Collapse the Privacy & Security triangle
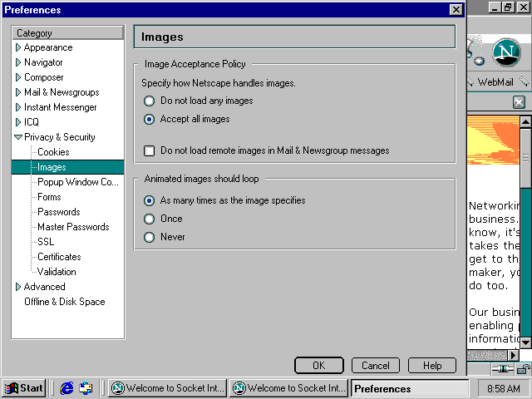The image size is (532, 399). [x=18, y=137]
